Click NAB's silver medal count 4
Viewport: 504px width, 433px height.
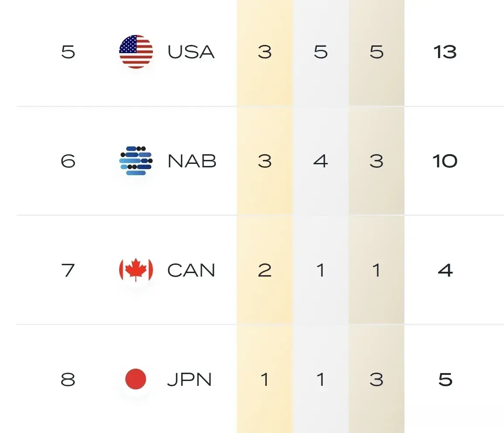[321, 161]
